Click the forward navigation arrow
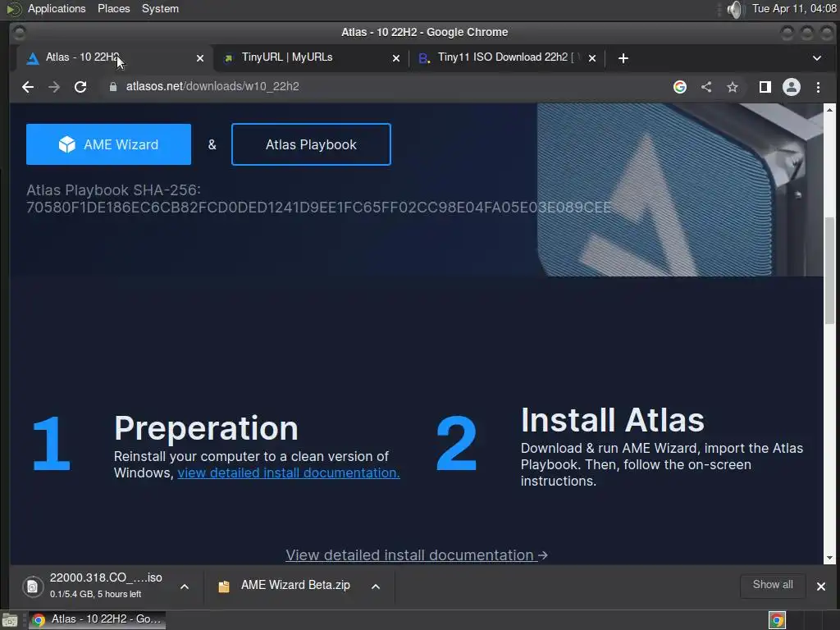The height and width of the screenshot is (630, 840). point(54,87)
